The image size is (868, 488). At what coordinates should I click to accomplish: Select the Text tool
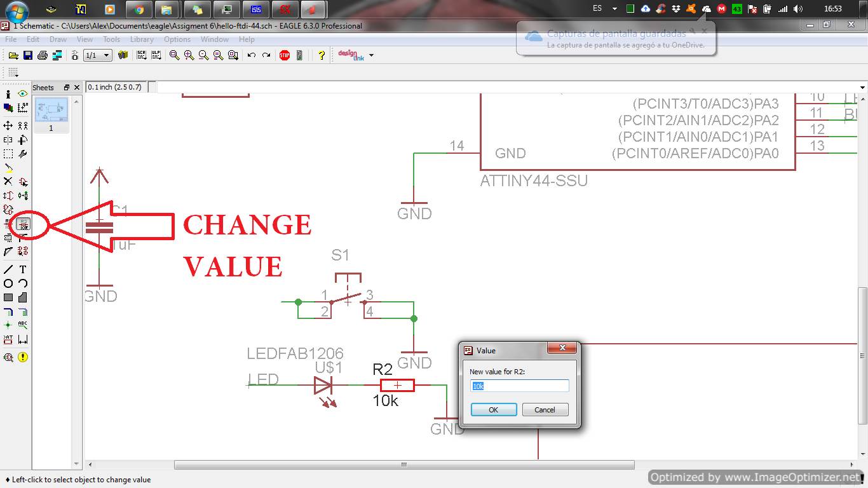(23, 269)
